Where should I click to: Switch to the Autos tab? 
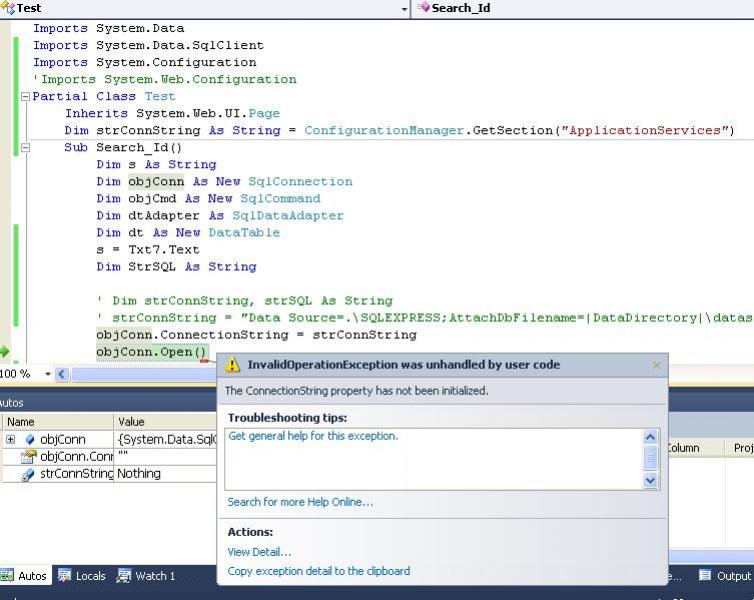[x=25, y=575]
